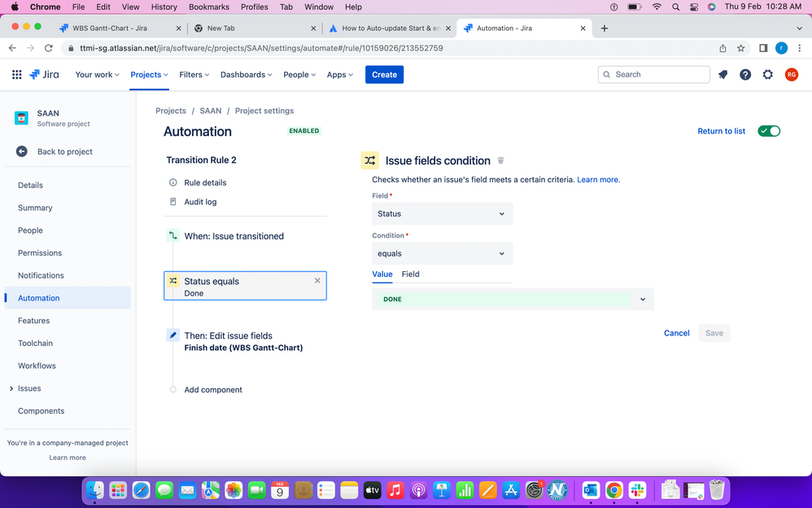Click the SAAN breadcrumb
Image resolution: width=812 pixels, height=508 pixels.
(210, 111)
